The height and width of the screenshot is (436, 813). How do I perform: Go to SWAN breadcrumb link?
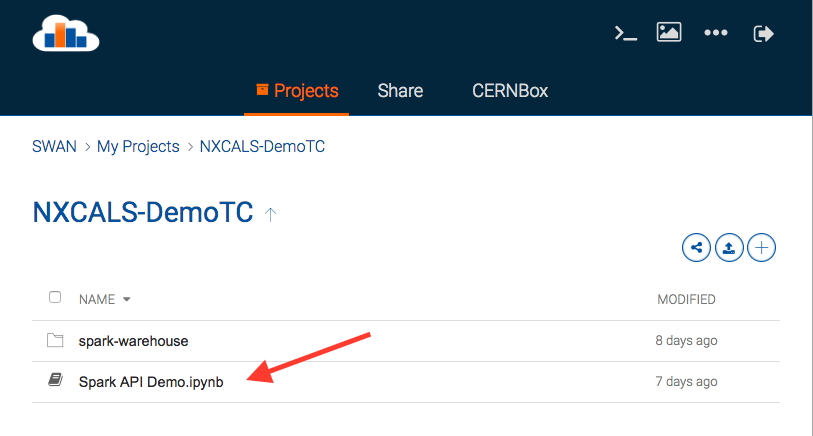click(x=54, y=147)
